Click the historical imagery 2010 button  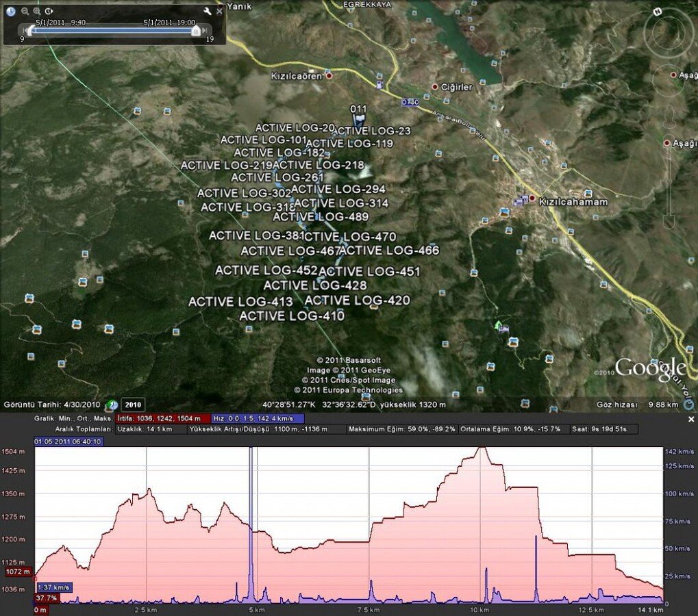tap(134, 405)
